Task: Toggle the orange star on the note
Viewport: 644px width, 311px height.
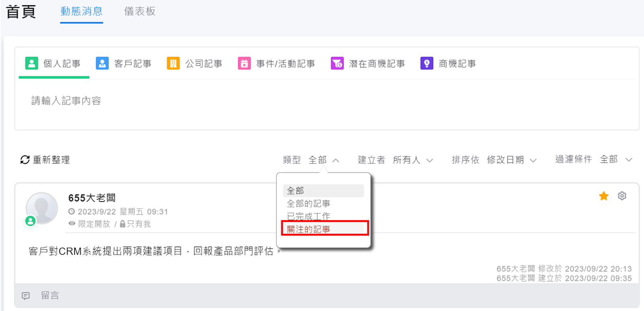Action: click(603, 196)
